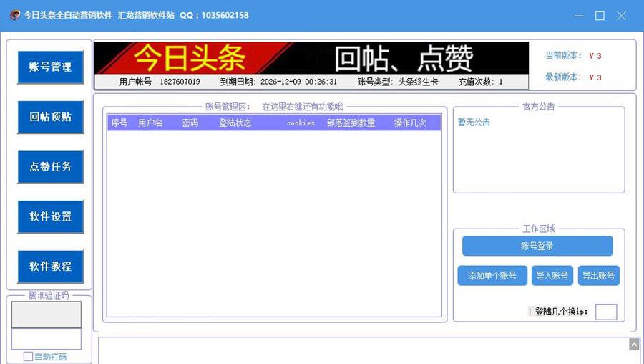Select the 序号 column header
This screenshot has height=364, width=644.
pos(119,123)
